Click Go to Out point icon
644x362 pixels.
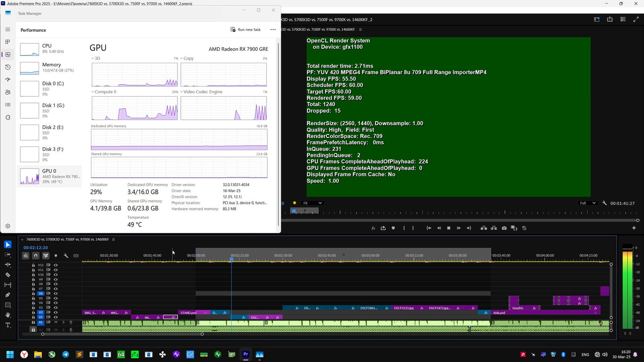[469, 228]
